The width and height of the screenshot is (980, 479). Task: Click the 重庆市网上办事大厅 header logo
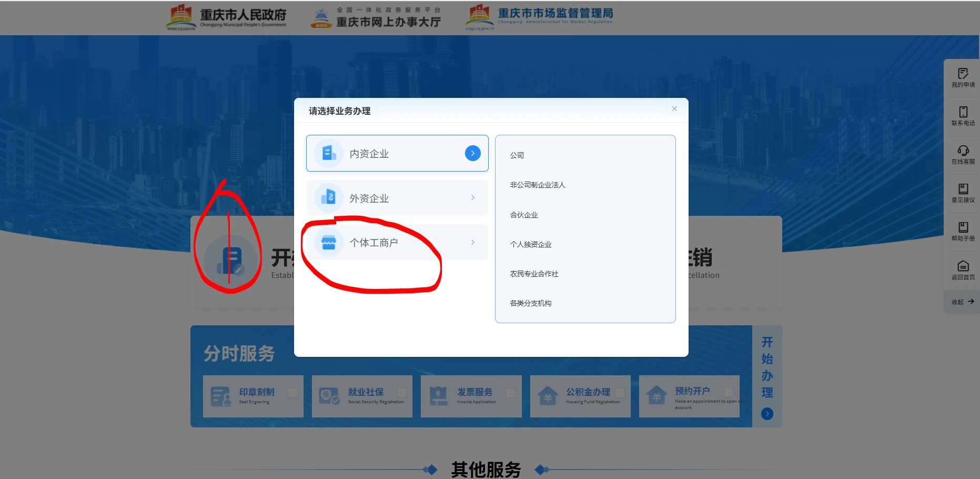coord(376,17)
